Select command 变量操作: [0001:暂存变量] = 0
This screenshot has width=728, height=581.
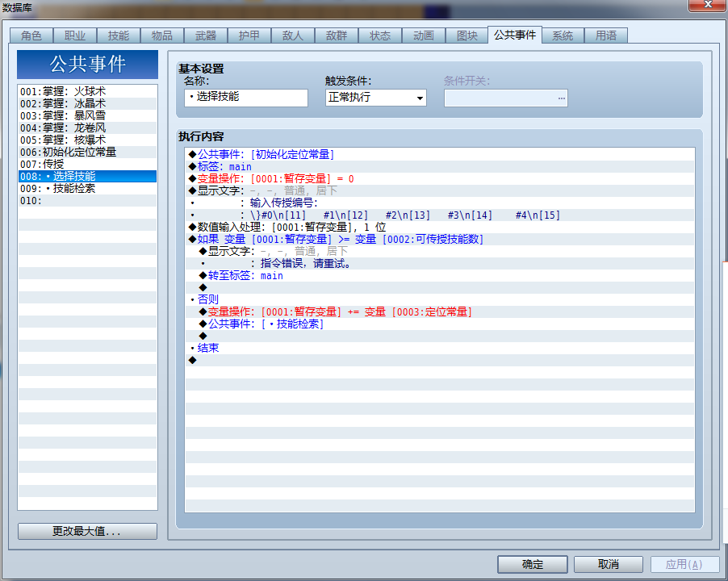tap(440, 178)
